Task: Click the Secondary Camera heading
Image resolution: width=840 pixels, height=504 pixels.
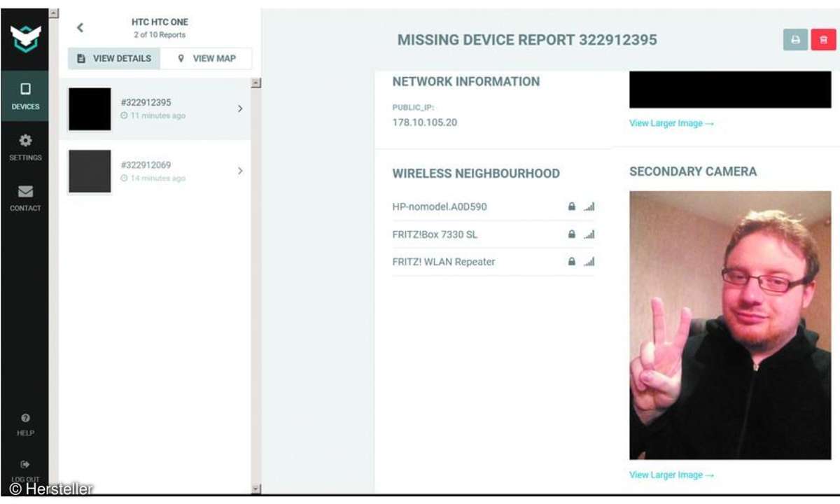Action: (693, 171)
